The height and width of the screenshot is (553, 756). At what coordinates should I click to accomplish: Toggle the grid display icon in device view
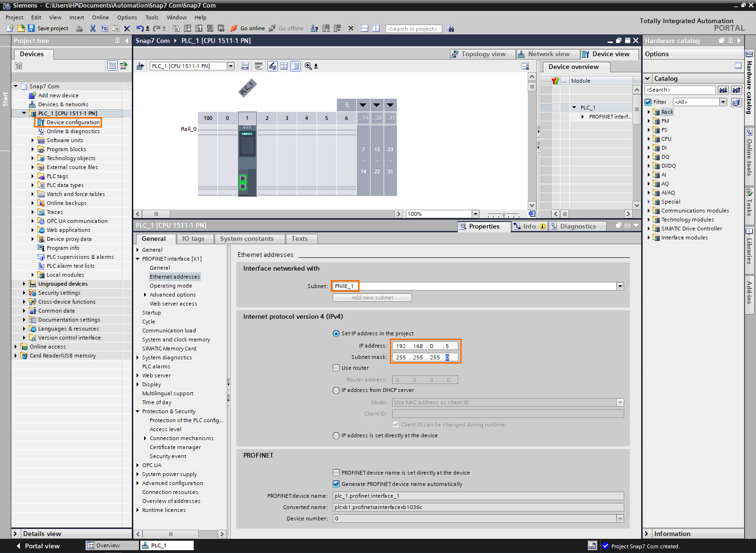point(283,66)
